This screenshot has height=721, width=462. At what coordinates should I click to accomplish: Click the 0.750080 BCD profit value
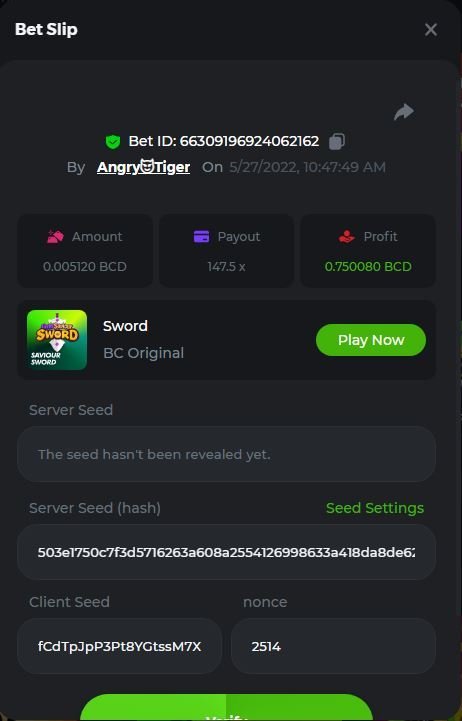368,267
